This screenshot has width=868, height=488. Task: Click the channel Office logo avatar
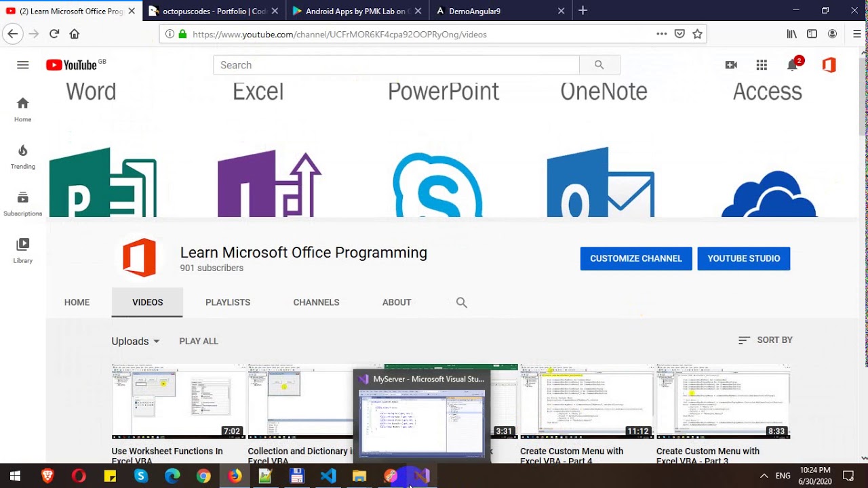point(139,258)
